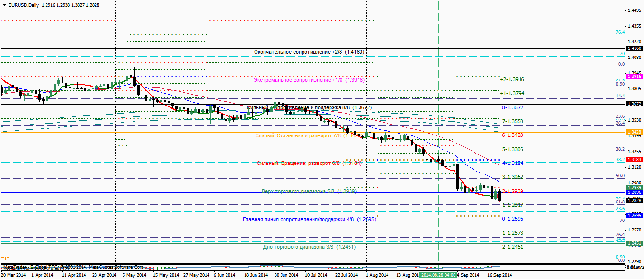
Task: Click the '6-1.3428' level label
Action: [x=513, y=135]
